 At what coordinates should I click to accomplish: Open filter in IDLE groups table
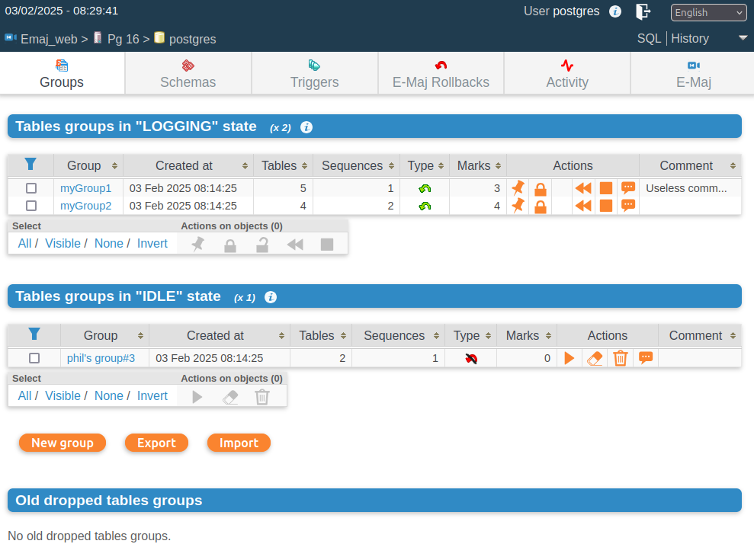point(34,334)
